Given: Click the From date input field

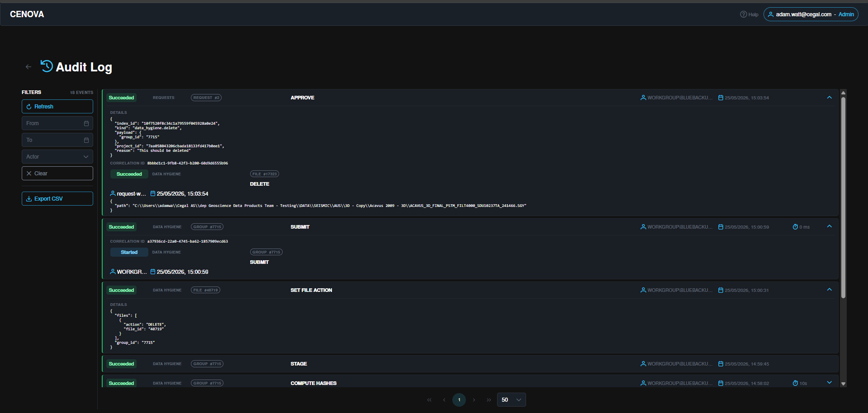Looking at the screenshot, I should click(57, 123).
